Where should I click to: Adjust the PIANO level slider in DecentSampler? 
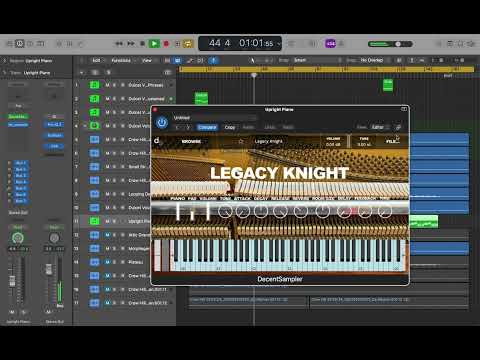pyautogui.click(x=178, y=211)
